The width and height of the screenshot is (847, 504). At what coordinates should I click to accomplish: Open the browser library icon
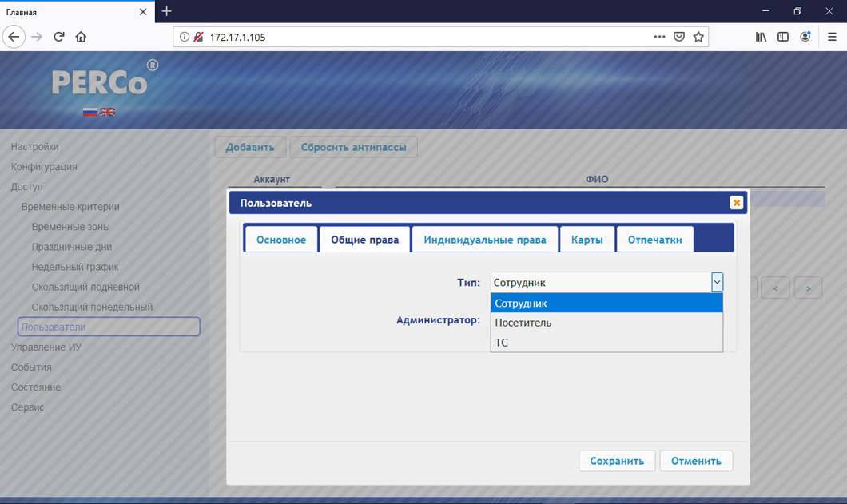[761, 37]
